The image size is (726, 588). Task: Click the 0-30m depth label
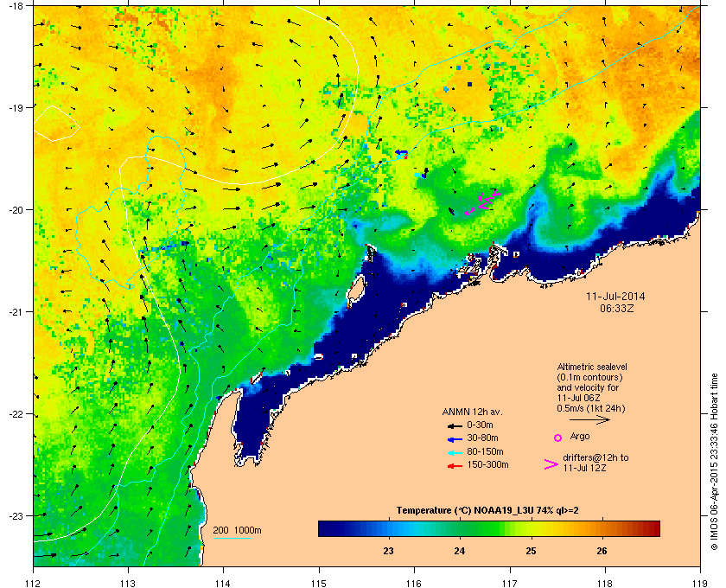click(x=480, y=425)
